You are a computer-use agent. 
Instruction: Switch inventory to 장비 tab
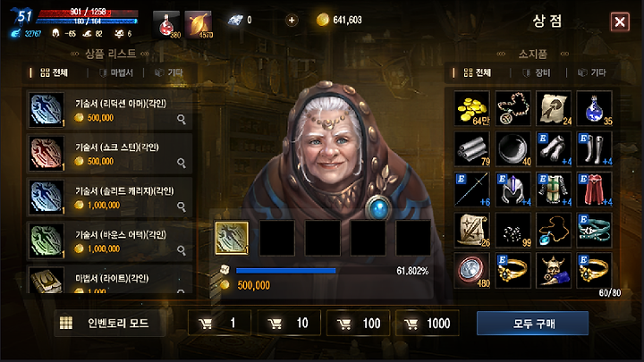537,72
